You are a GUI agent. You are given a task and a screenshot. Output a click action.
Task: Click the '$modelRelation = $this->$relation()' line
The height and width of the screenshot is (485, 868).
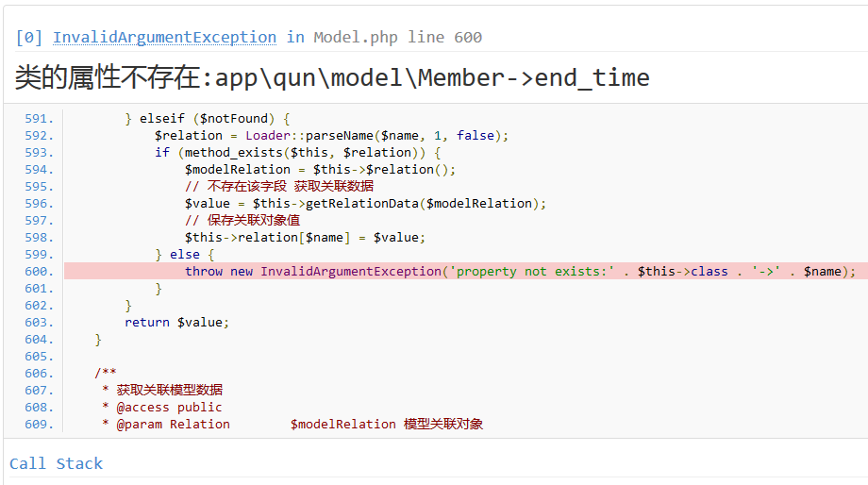pos(320,170)
